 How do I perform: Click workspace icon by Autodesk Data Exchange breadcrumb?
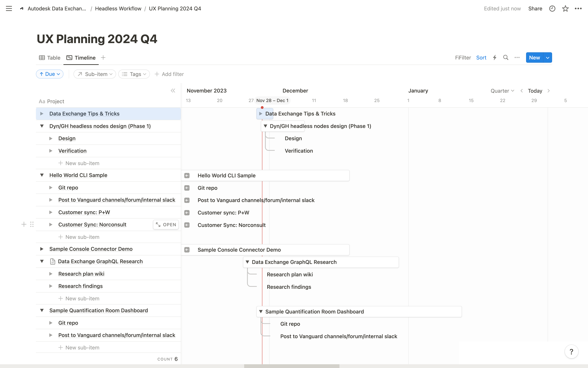pos(22,9)
